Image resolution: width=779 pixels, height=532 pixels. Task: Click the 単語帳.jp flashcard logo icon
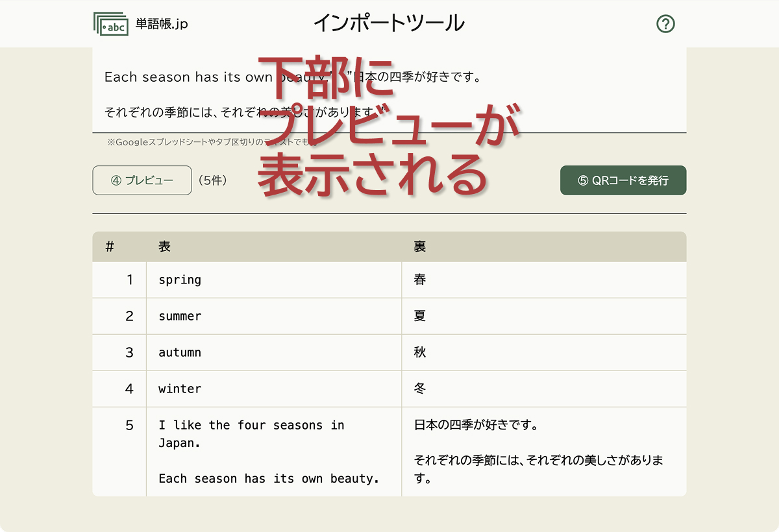tap(109, 23)
